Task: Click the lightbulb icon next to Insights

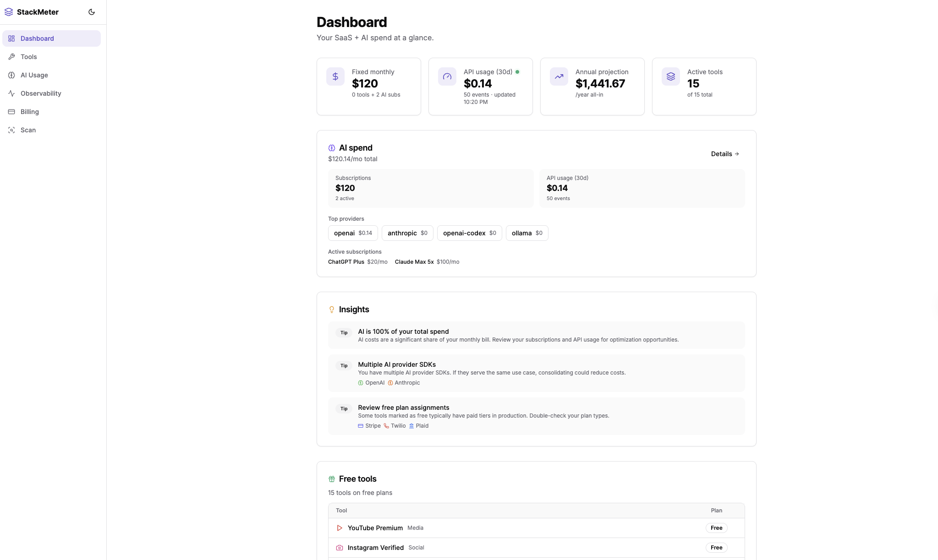Action: point(331,310)
